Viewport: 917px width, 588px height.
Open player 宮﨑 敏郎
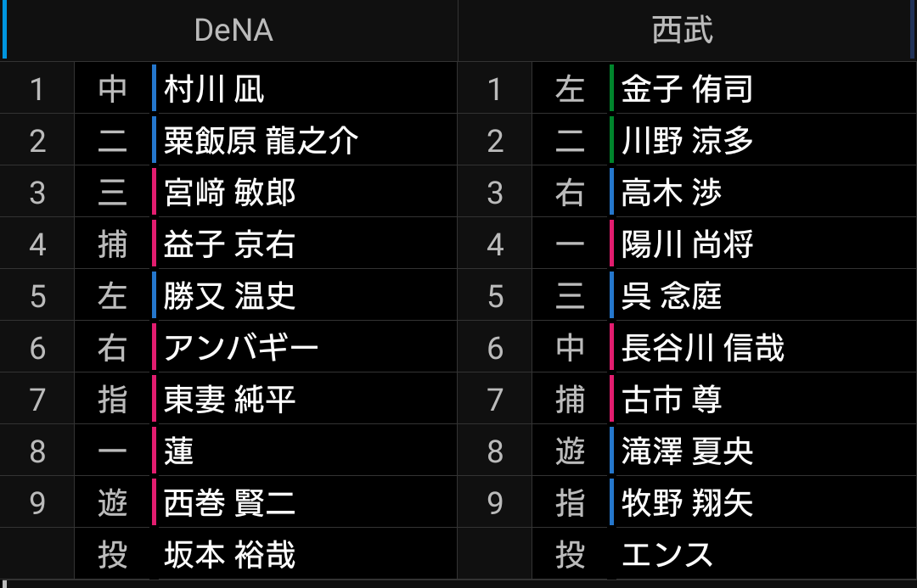tap(230, 193)
